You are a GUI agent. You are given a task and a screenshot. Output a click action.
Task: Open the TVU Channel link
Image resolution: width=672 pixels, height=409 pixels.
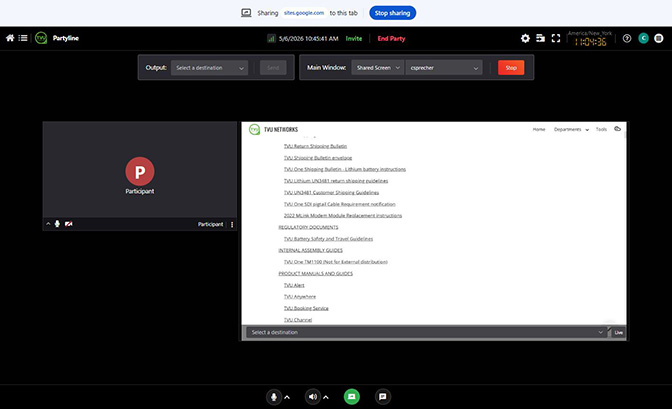[298, 320]
